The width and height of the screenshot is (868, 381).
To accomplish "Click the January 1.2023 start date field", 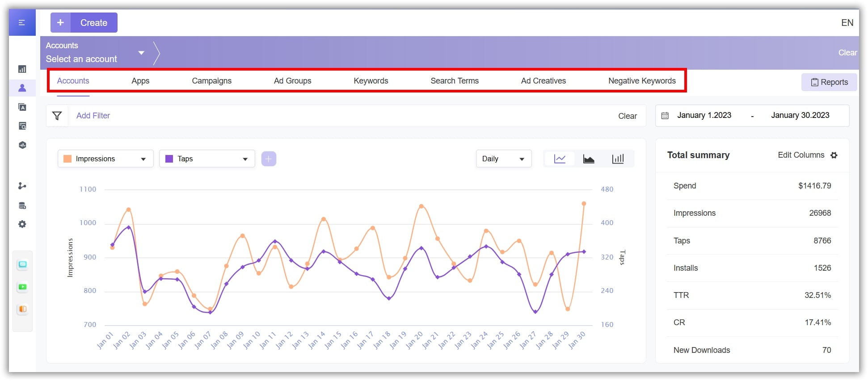I will click(x=704, y=116).
